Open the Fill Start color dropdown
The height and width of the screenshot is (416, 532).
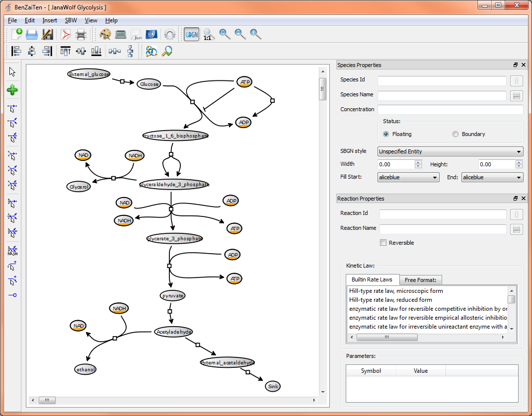click(x=408, y=177)
